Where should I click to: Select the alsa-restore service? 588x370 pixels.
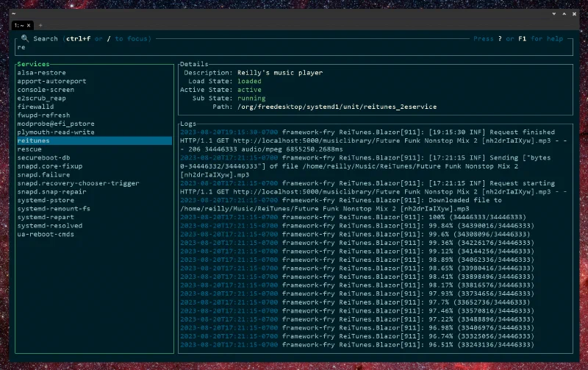coord(41,73)
